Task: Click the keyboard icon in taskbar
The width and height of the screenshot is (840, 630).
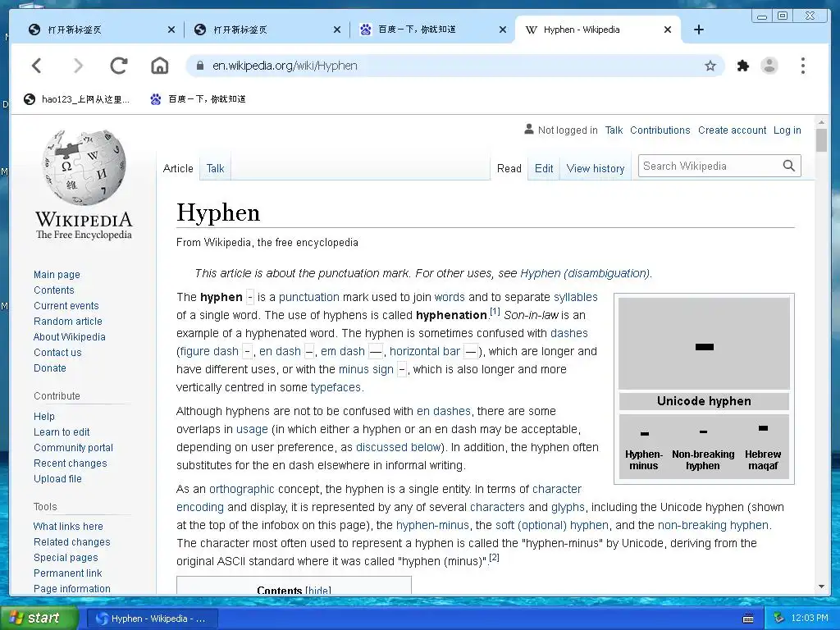Action: pos(748,619)
